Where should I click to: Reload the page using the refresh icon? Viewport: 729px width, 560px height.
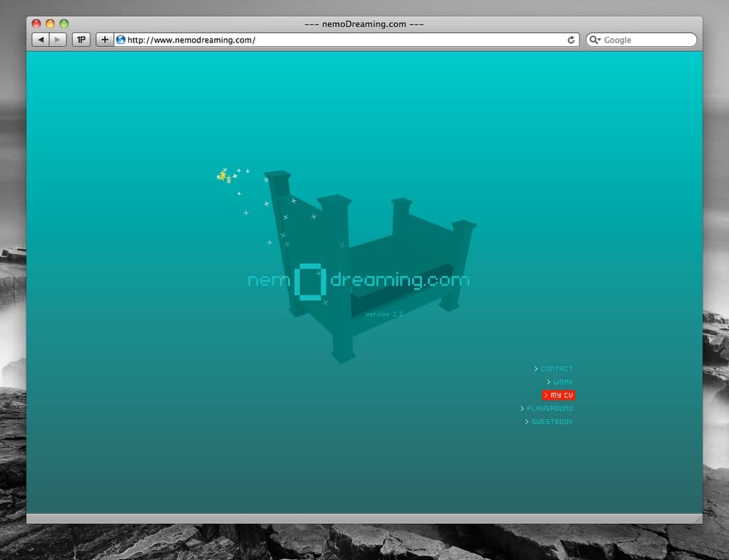tap(571, 40)
